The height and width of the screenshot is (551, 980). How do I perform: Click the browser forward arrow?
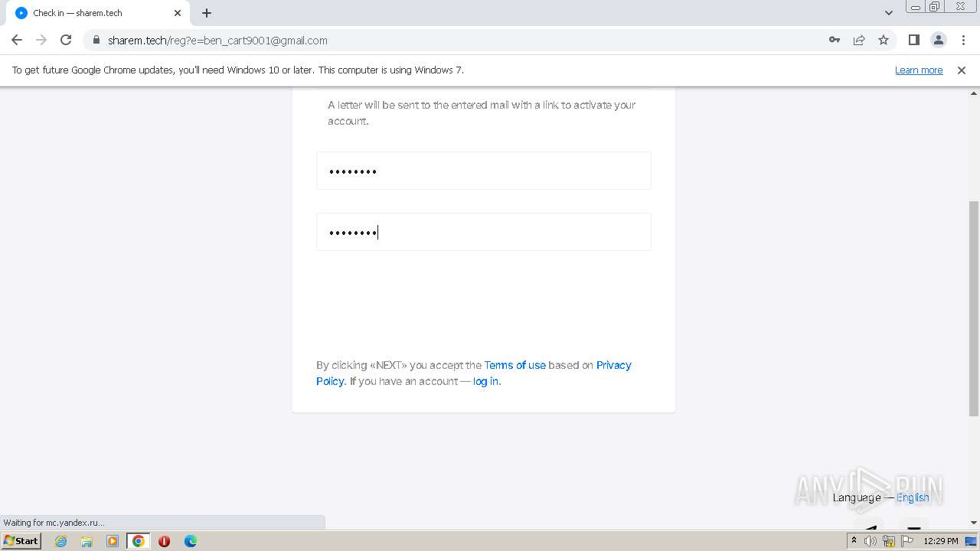pos(41,40)
